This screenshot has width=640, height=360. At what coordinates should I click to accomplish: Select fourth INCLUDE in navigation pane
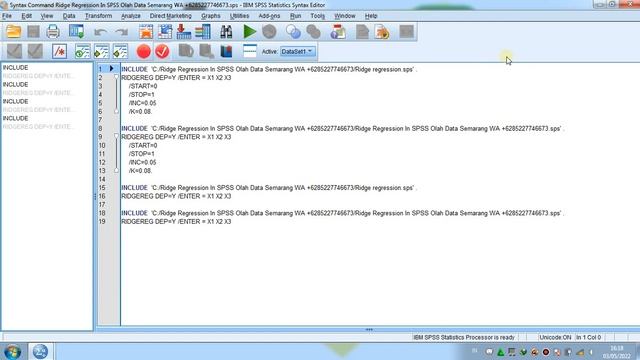point(16,118)
